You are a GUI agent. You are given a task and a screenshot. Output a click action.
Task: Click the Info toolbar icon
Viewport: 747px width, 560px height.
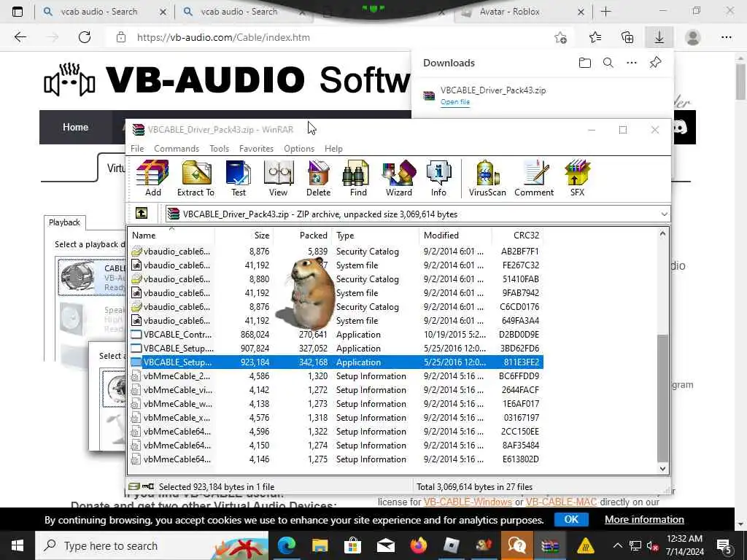[x=438, y=178]
